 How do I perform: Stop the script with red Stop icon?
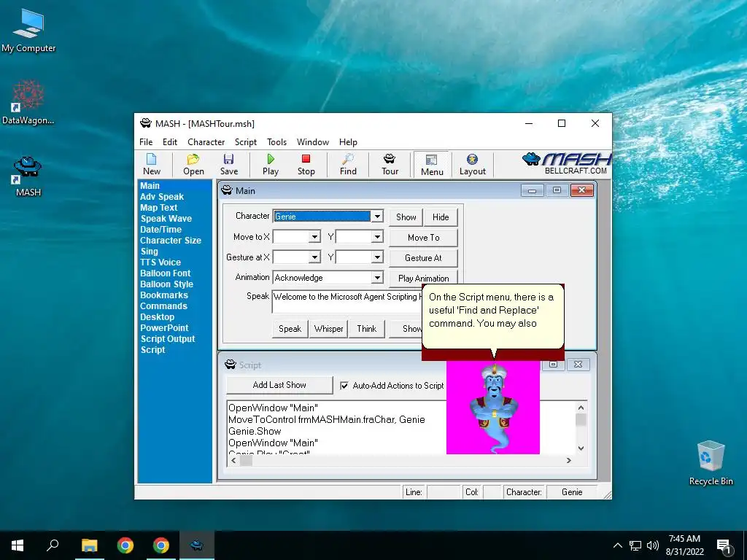[x=306, y=164]
